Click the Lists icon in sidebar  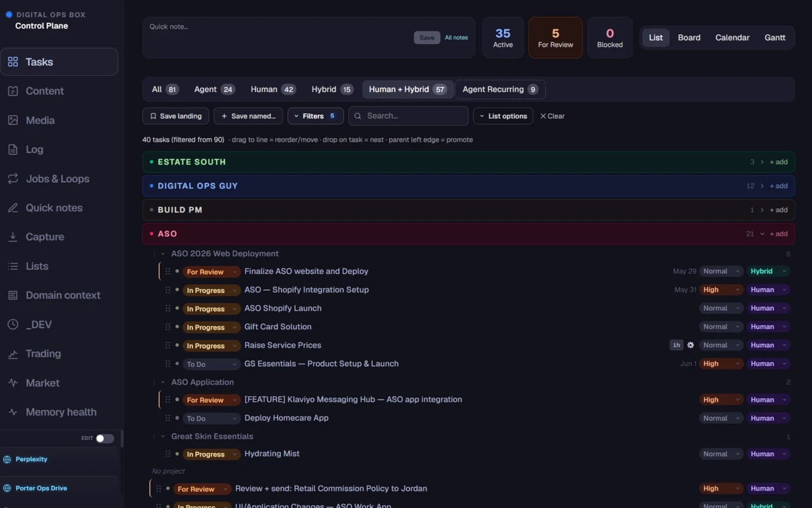tap(13, 266)
